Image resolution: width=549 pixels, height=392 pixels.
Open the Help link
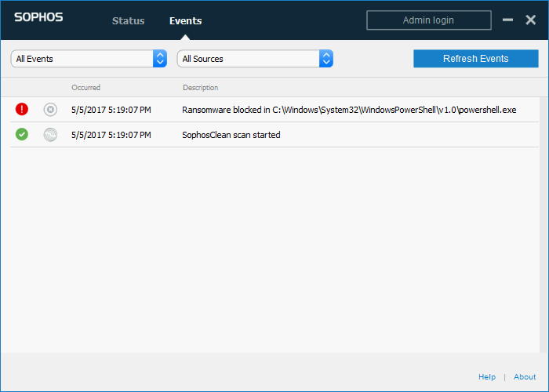point(487,377)
